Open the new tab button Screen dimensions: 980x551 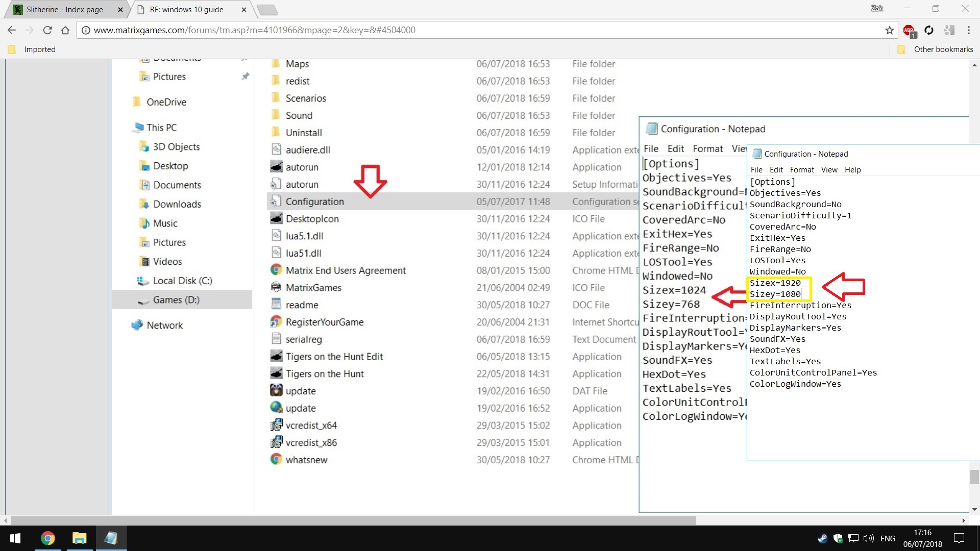267,9
